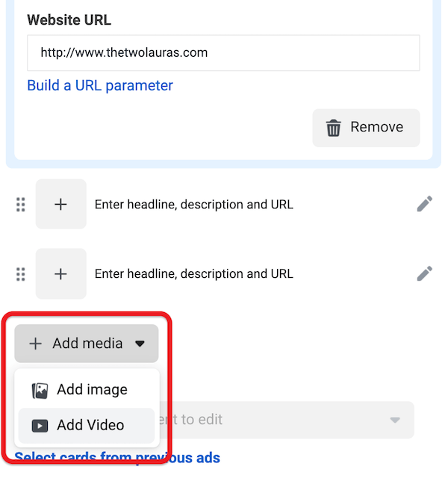Click the play icon beside Add Video
Screen dimensions: 448x484
(40, 426)
